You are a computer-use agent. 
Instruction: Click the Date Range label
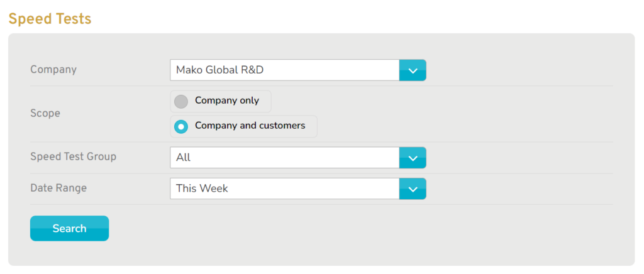click(58, 188)
